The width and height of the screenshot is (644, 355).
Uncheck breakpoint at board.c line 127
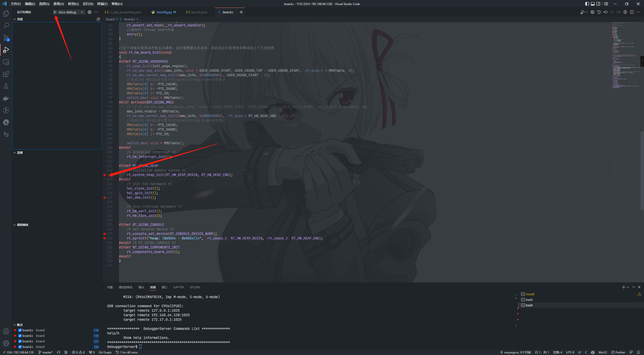pyautogui.click(x=20, y=341)
